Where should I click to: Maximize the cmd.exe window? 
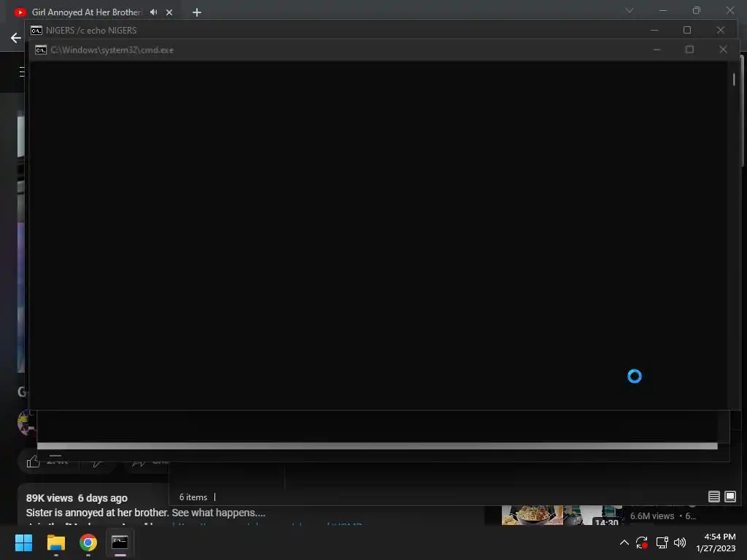pos(689,50)
